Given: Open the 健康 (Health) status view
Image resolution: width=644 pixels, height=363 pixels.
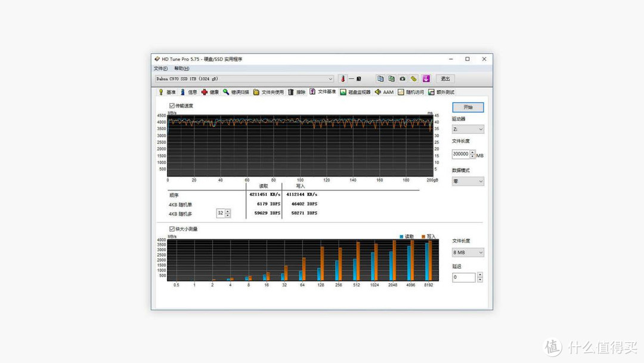Looking at the screenshot, I should click(210, 91).
